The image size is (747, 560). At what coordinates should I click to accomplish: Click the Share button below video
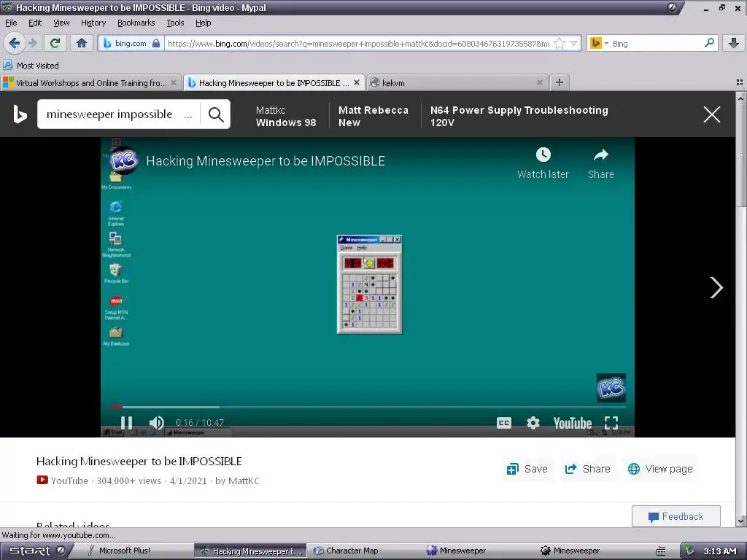(587, 469)
